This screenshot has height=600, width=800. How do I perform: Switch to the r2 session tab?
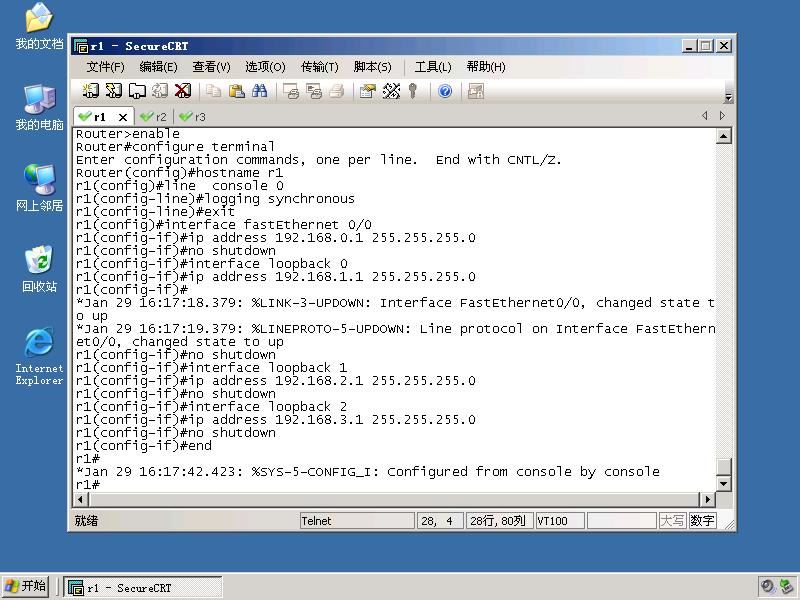tap(154, 117)
